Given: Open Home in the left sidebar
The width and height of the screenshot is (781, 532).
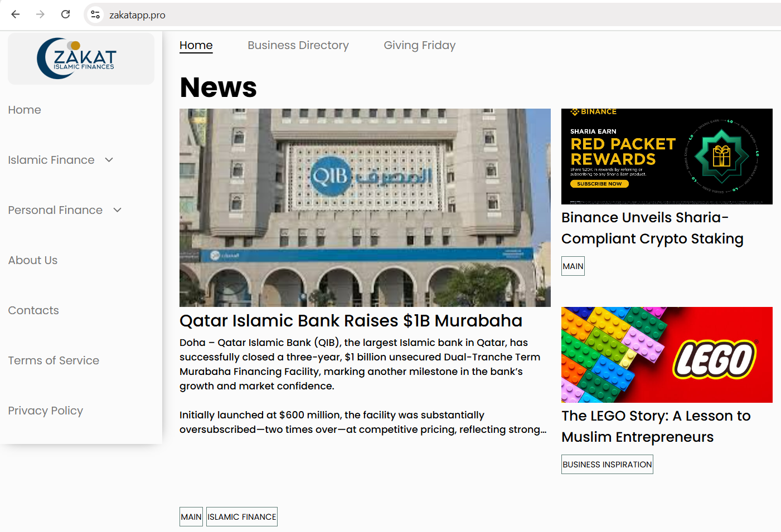Looking at the screenshot, I should coord(25,110).
